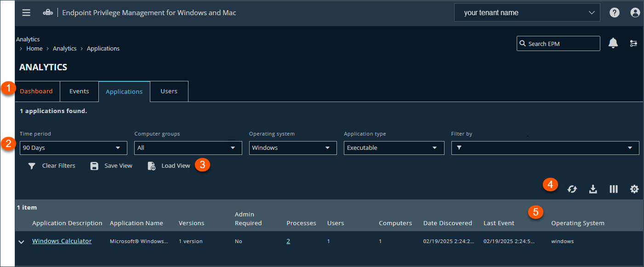The width and height of the screenshot is (644, 267).
Task: Click the Admin Required 'No' cell
Action: [x=239, y=241]
